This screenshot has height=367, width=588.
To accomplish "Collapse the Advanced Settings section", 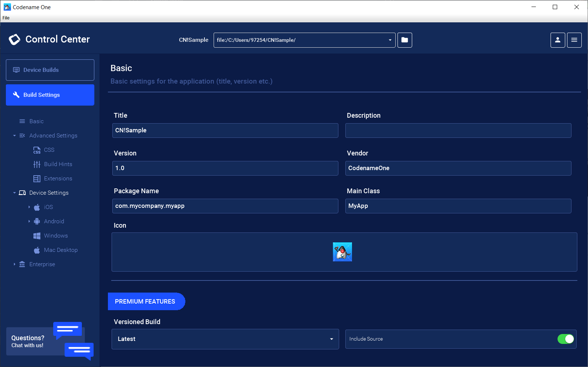I will coord(15,135).
